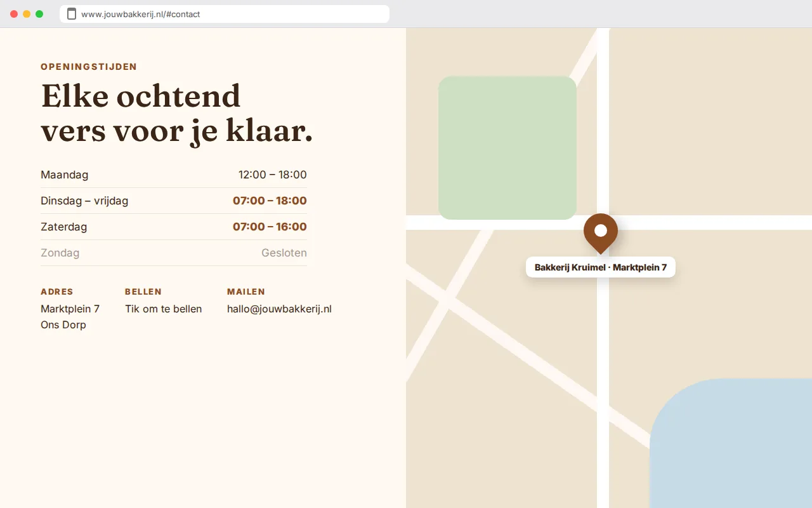This screenshot has width=812, height=508.
Task: Click the Zondag row label
Action: tap(60, 253)
